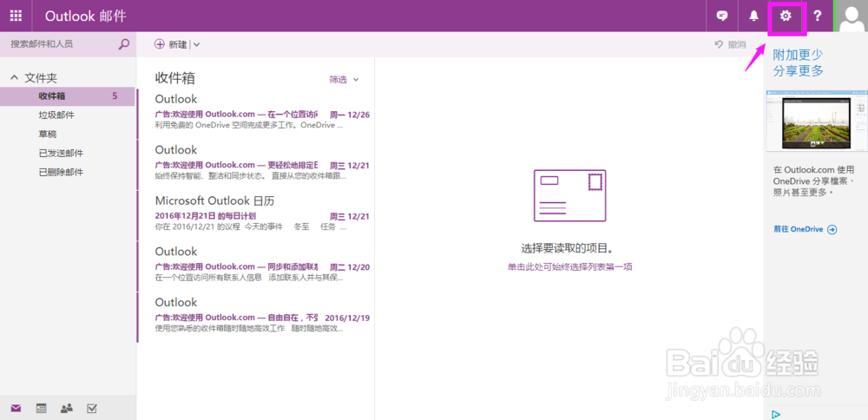
Task: Click the AdChoices triangle icon
Action: (x=775, y=414)
